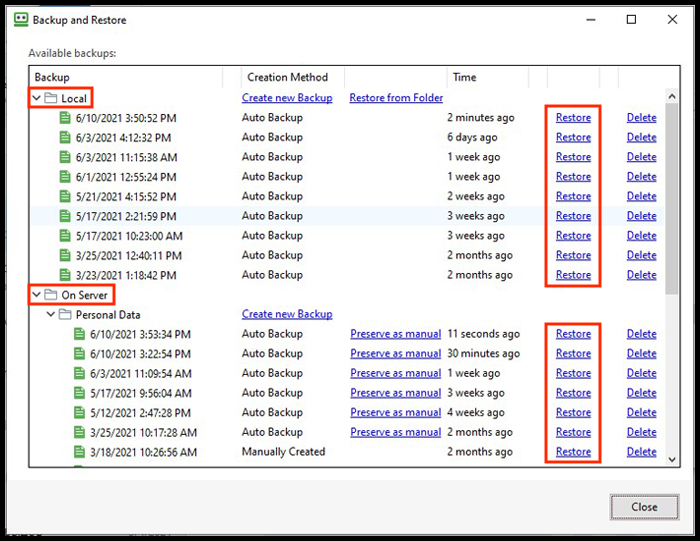Screen dimensions: 700x541
Task: Click the 'Manually Created' creation method cell
Action: (283, 452)
